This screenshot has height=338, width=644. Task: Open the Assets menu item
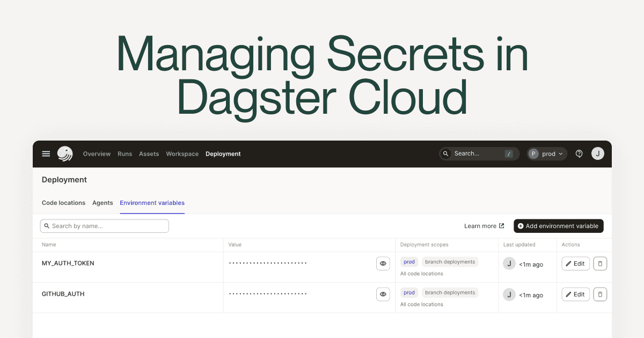pos(149,154)
